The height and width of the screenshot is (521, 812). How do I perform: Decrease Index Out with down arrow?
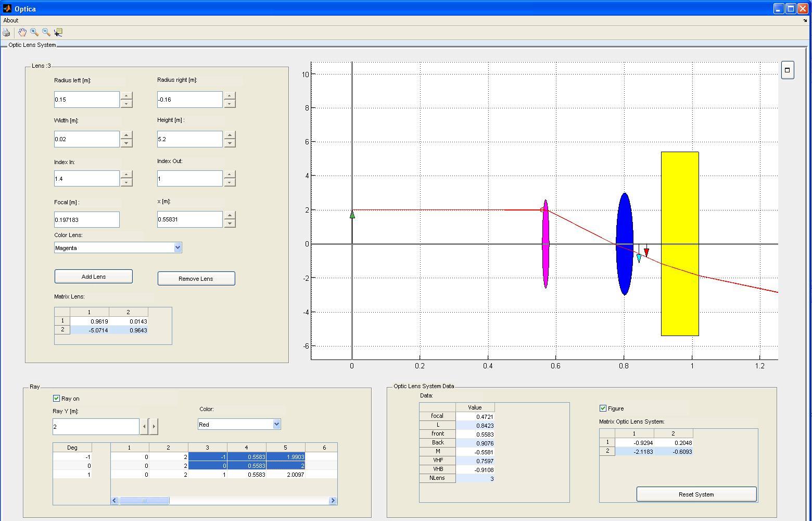(230, 183)
